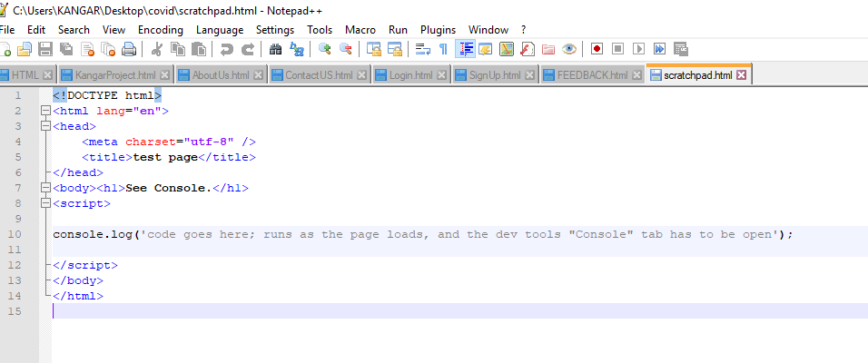Screen dimensions: 868x363
Task: Open the Macro menu
Action: coord(360,30)
